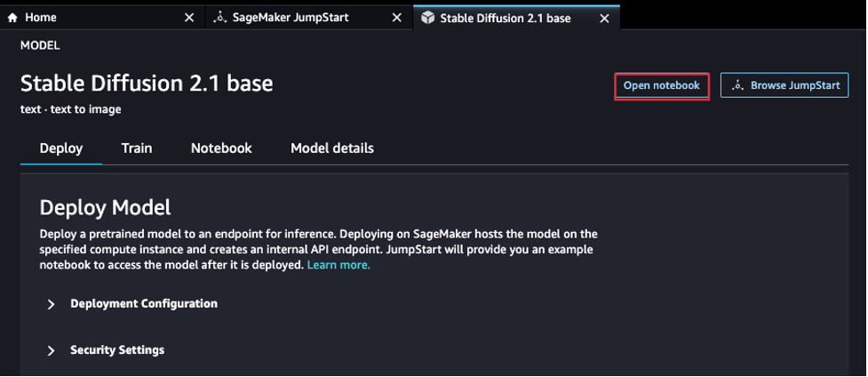Close the Home tab

click(x=189, y=18)
